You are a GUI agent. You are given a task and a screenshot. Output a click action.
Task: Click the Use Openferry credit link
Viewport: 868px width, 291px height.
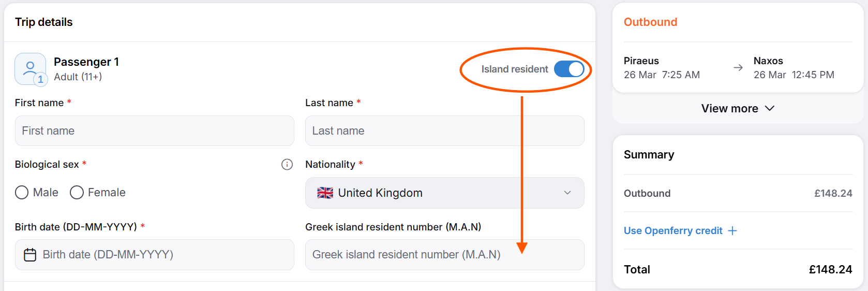(x=673, y=231)
